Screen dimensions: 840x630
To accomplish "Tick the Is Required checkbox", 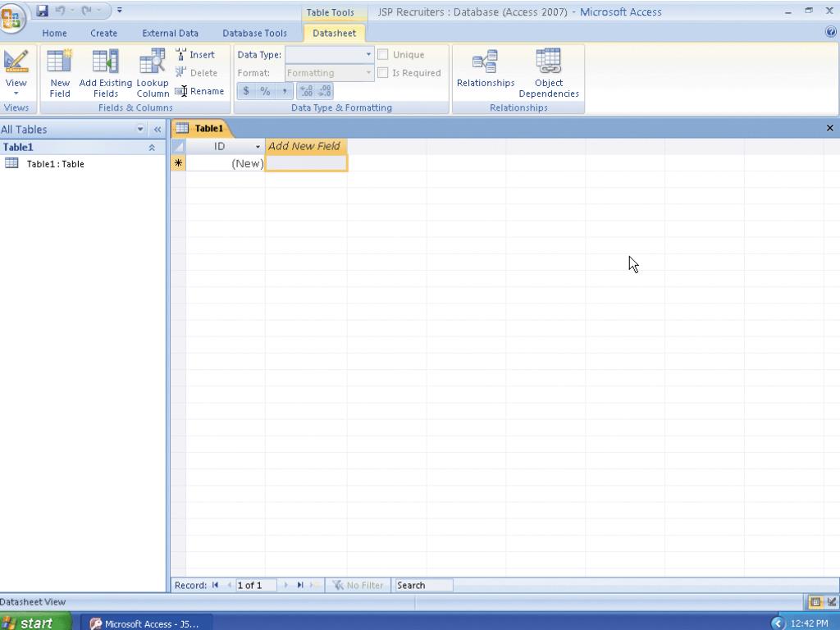I will tap(382, 73).
